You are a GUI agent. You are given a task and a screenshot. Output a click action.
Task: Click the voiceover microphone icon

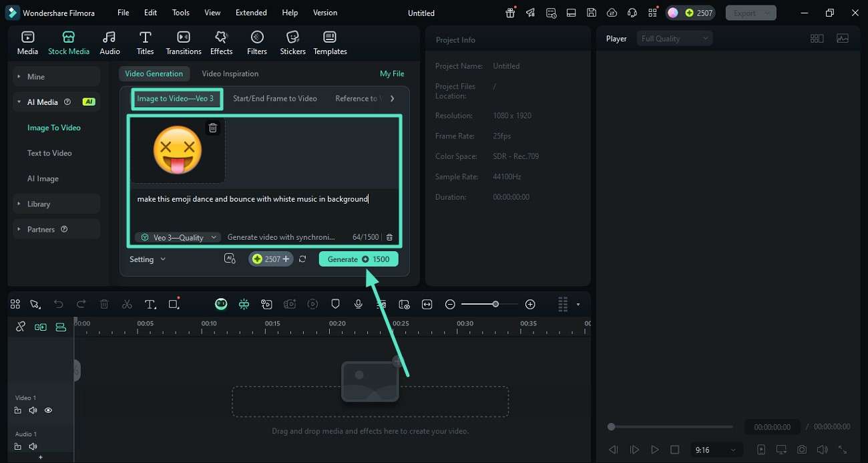(359, 304)
